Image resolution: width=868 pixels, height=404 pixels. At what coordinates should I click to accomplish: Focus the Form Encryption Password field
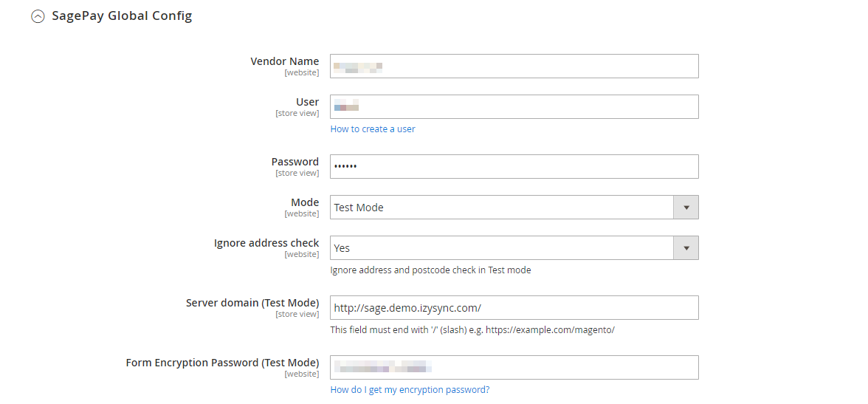(x=514, y=368)
